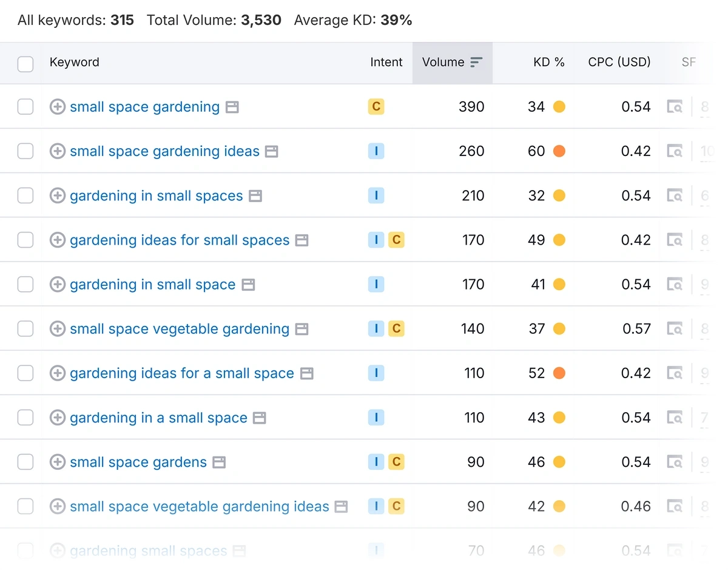This screenshot has height=570, width=728.
Task: Open the 'small space gardening' keyword link
Action: point(144,107)
